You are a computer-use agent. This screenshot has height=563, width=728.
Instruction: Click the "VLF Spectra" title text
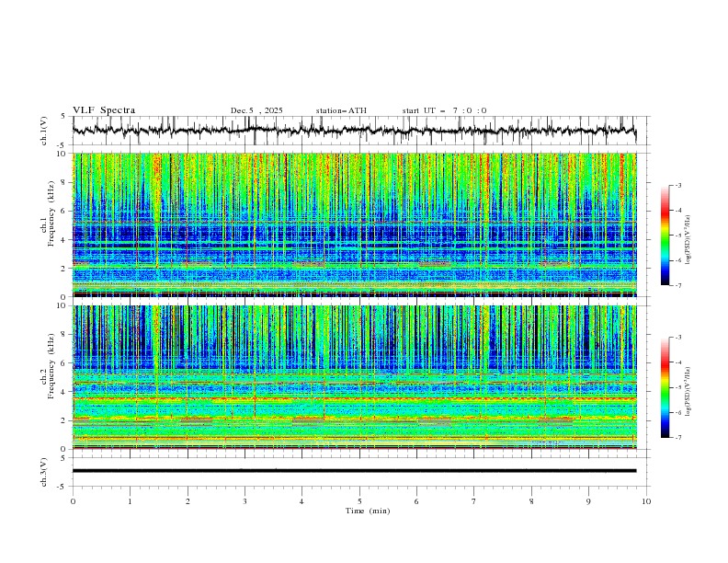[x=104, y=110]
